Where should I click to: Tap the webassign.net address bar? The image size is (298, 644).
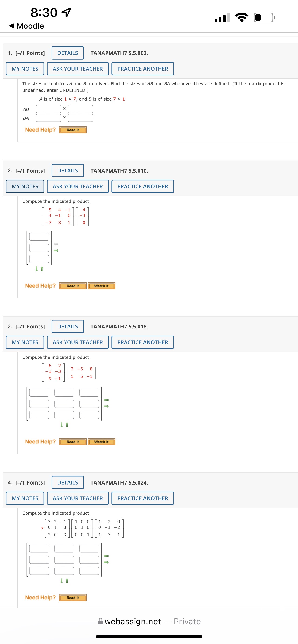149,621
